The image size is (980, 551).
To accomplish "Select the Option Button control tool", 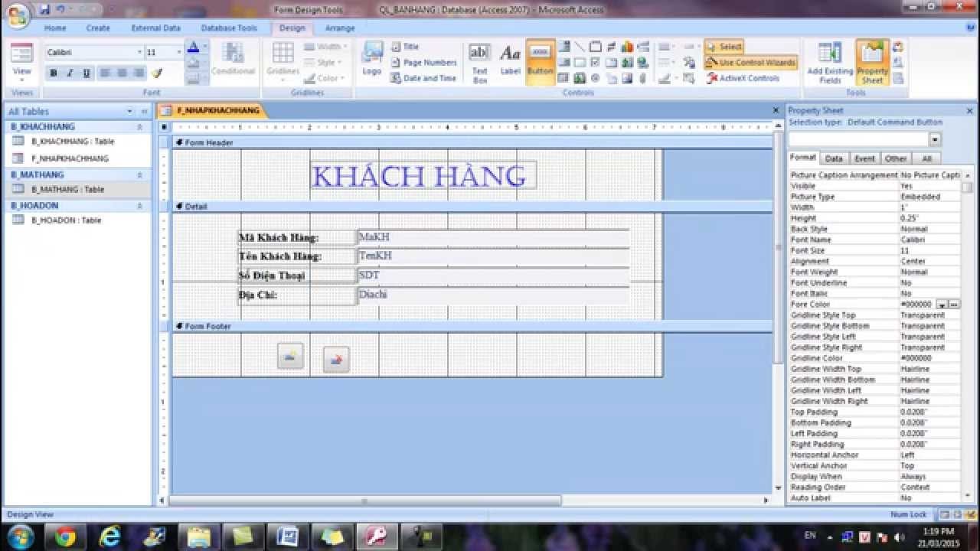I will [595, 78].
